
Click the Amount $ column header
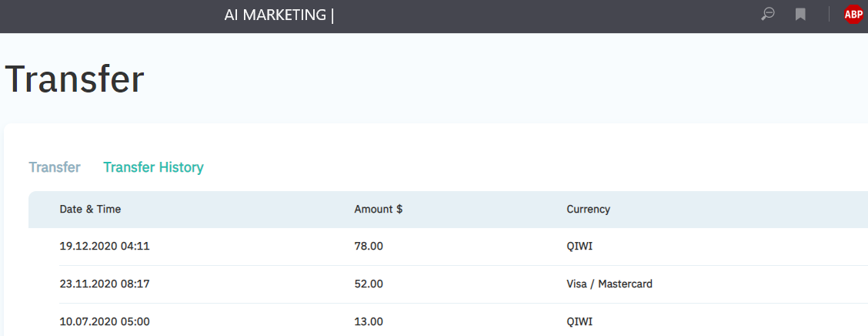point(378,209)
